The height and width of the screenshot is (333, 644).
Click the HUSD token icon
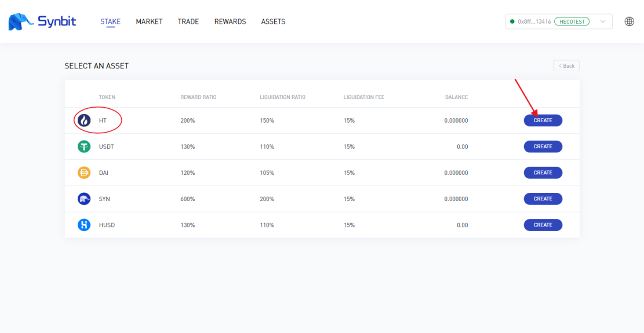84,225
